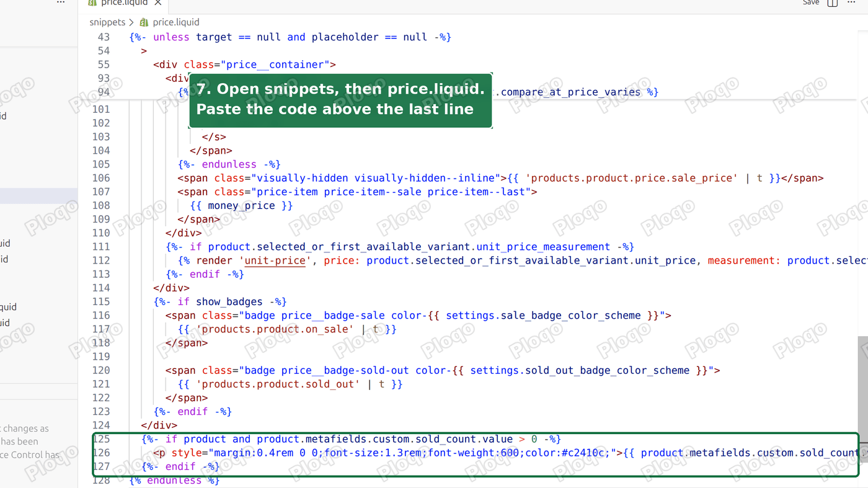Click line number 108 in the gutter
868x488 pixels.
(100, 205)
